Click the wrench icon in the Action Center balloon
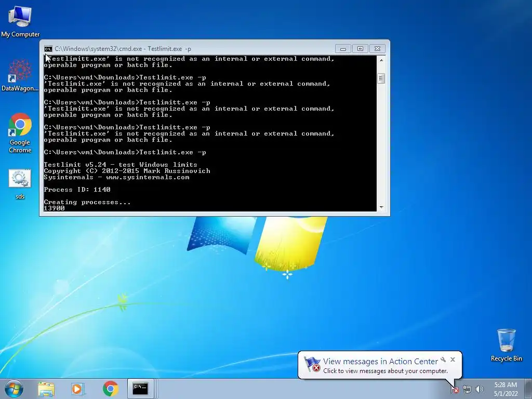Screen dimensions: 532x399 coord(443,360)
